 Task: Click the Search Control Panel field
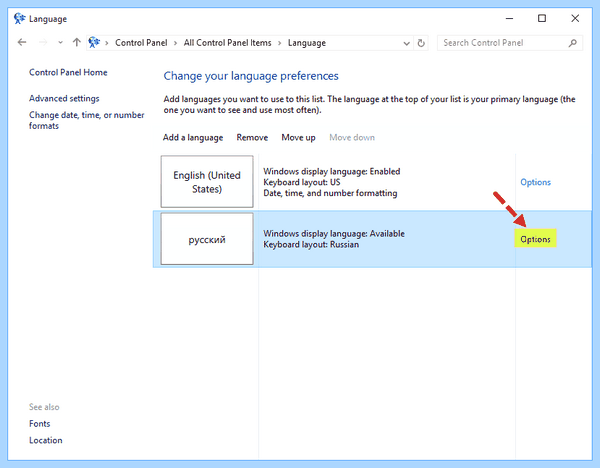tap(510, 43)
